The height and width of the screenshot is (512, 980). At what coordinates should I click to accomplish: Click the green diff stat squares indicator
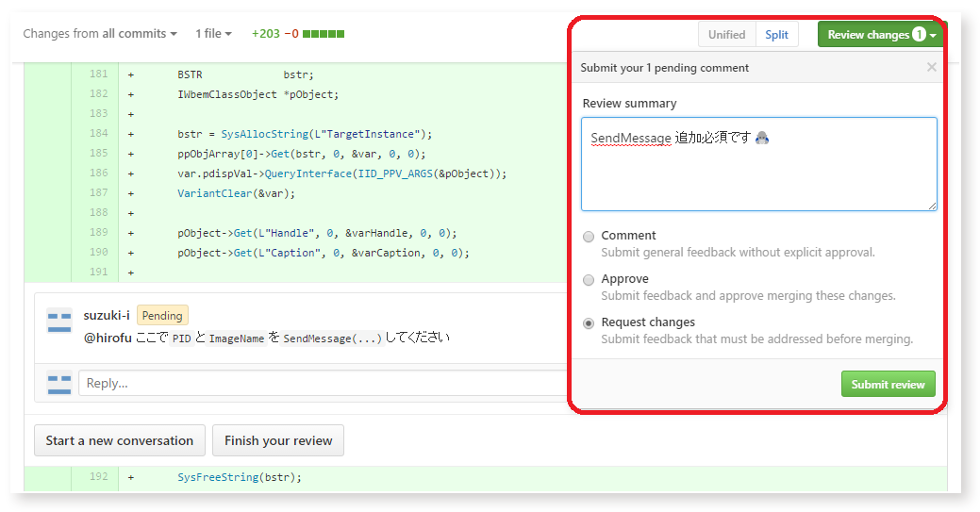pyautogui.click(x=324, y=34)
